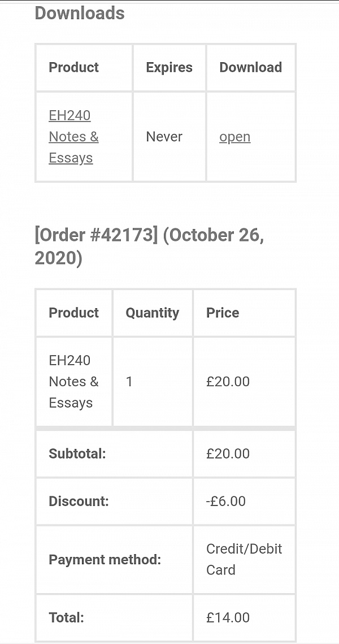The width and height of the screenshot is (339, 644).
Task: Select the -£6.00 discount amount
Action: pyautogui.click(x=226, y=502)
